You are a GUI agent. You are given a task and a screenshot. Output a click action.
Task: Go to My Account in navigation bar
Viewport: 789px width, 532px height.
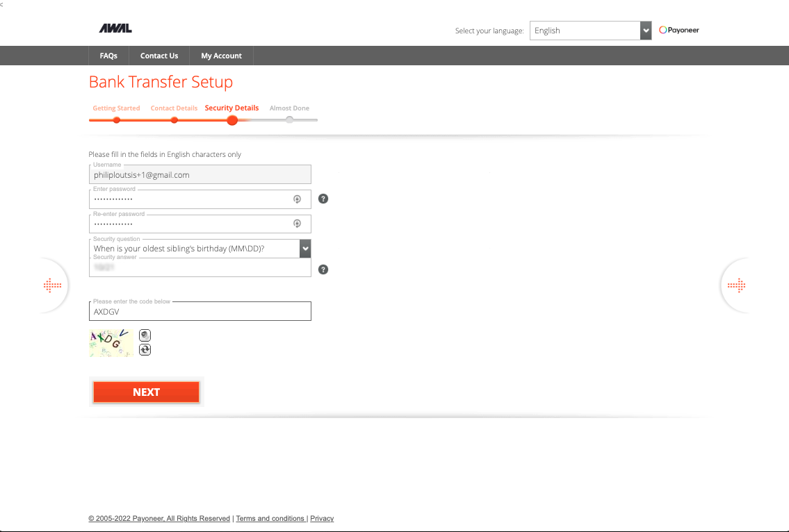coord(221,56)
